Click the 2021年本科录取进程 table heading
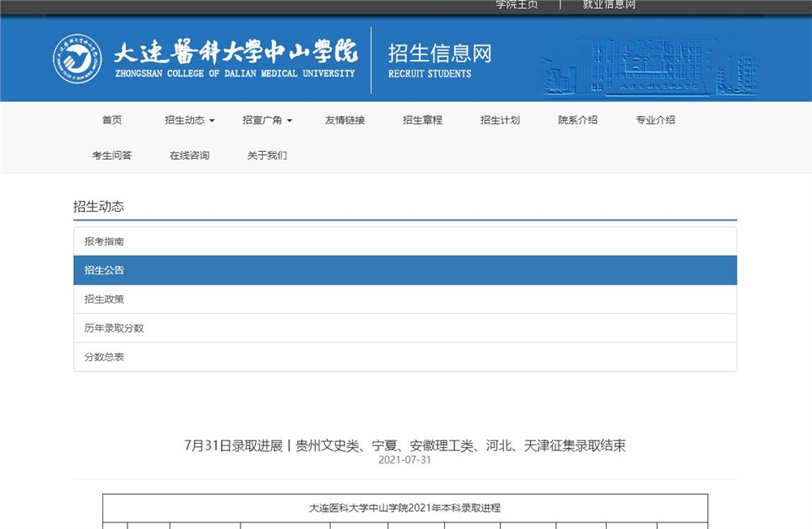 point(405,508)
